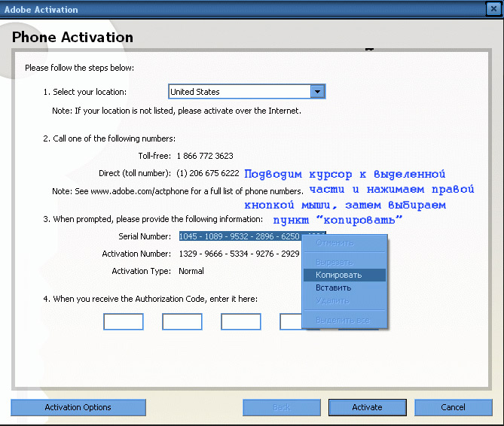
Task: Click the Activation Number value
Action: click(239, 254)
